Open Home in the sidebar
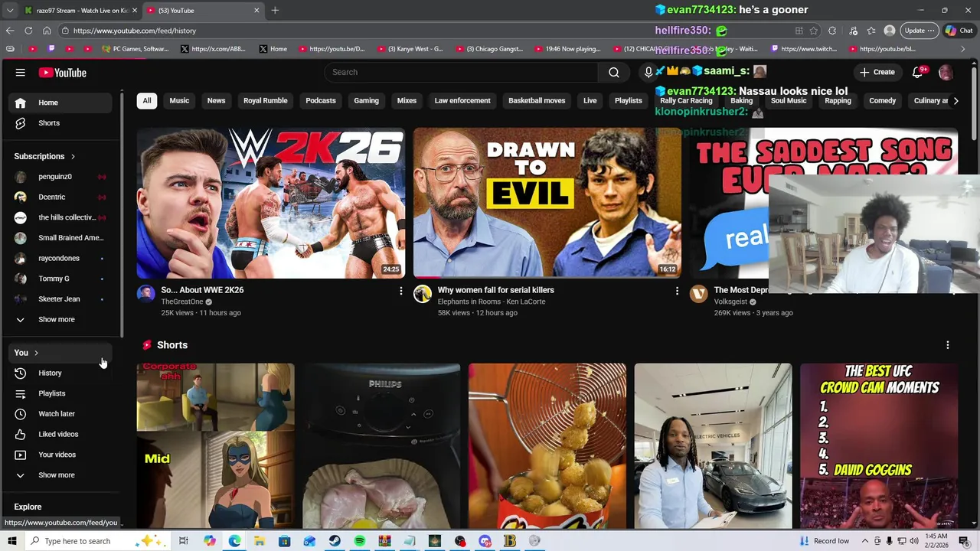 coord(61,103)
